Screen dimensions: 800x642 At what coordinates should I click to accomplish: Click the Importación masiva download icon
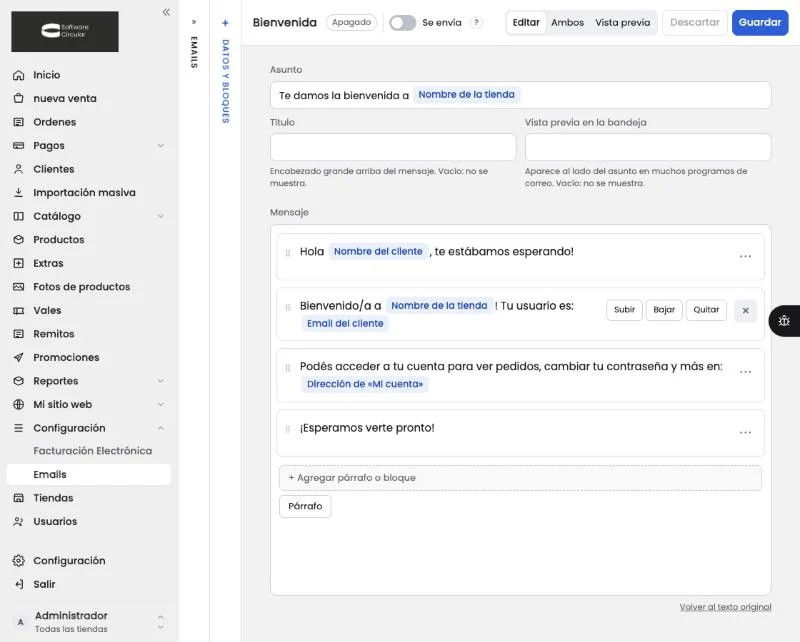pyautogui.click(x=18, y=192)
